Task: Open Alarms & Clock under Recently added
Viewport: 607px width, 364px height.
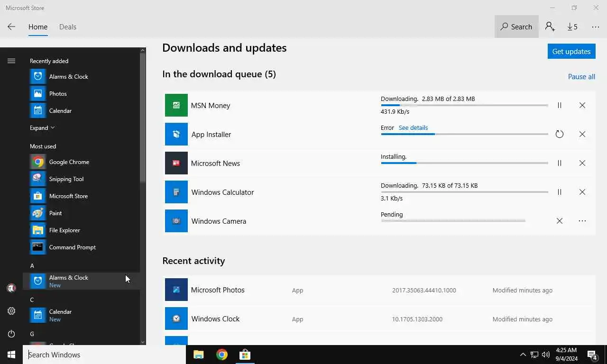Action: coord(81,76)
